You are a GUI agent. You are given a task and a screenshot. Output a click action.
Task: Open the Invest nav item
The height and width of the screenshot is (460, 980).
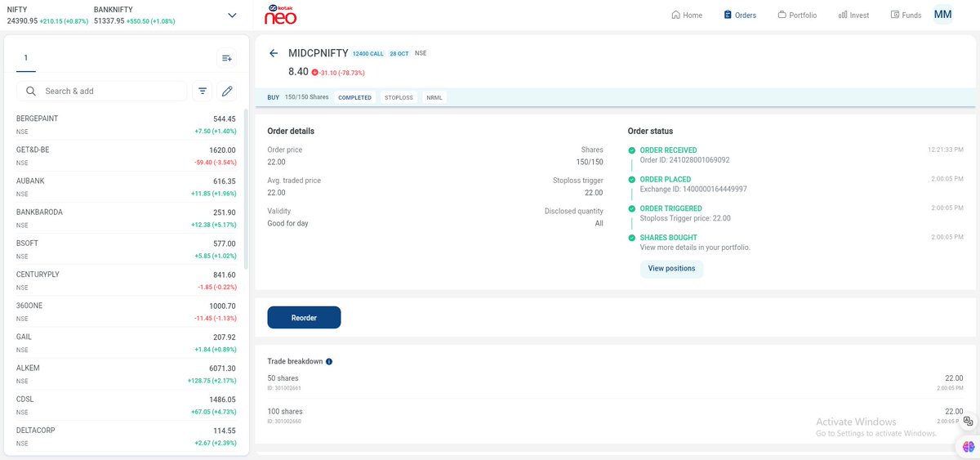(x=853, y=15)
